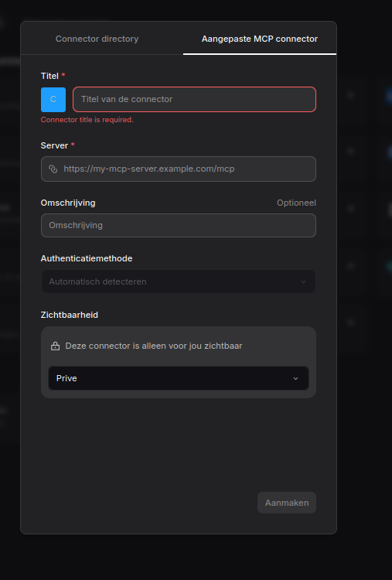Click the Server field label
The image size is (392, 580).
click(x=54, y=145)
